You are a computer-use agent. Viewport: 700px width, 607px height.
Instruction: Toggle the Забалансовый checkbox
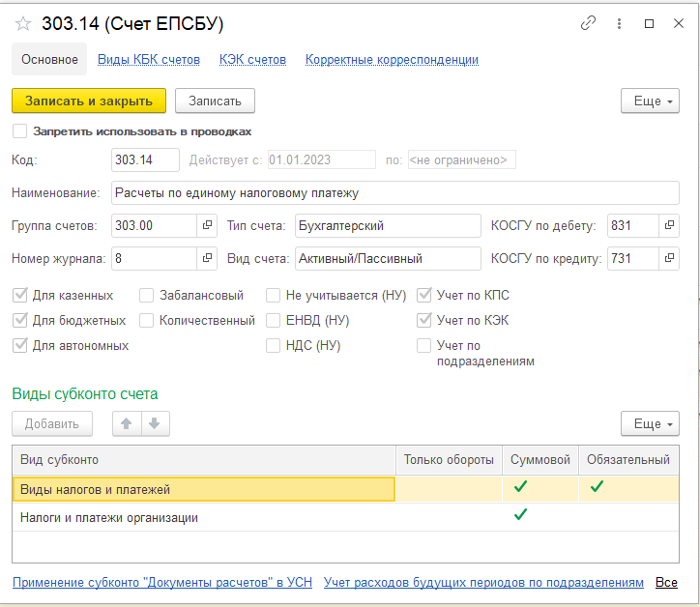pyautogui.click(x=146, y=295)
